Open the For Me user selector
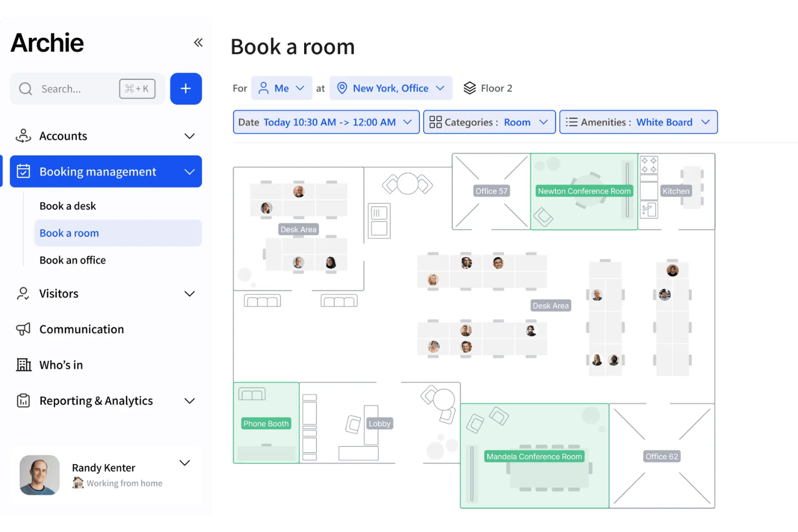Image resolution: width=798 pixels, height=532 pixels. [281, 88]
